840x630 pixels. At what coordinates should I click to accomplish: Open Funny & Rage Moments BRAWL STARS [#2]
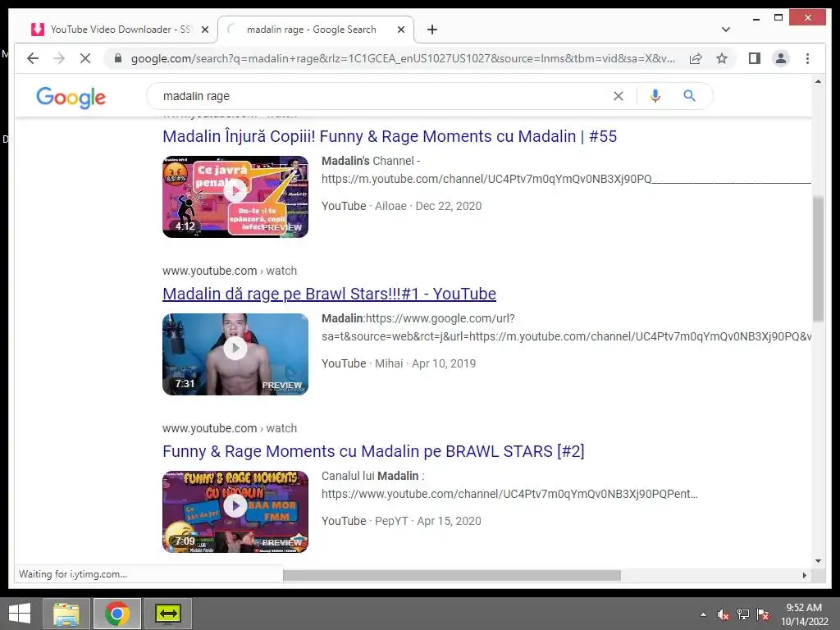373,451
